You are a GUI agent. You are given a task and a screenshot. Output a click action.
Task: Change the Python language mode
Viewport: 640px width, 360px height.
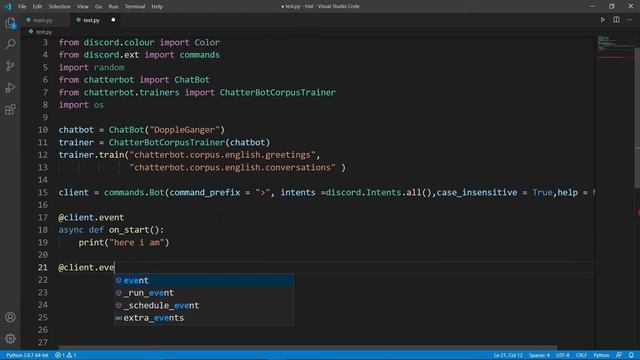[601, 355]
